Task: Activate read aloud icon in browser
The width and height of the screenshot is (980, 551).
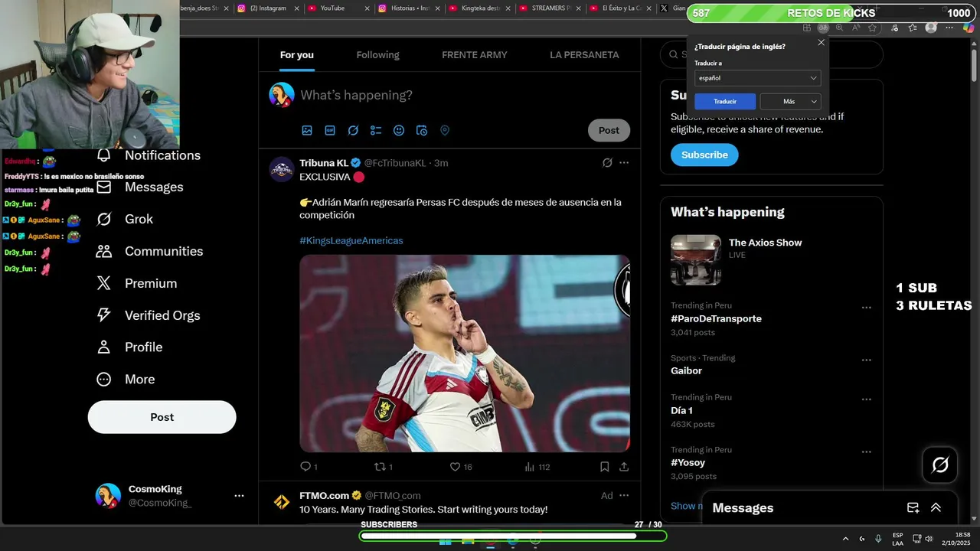Action: pos(856,28)
